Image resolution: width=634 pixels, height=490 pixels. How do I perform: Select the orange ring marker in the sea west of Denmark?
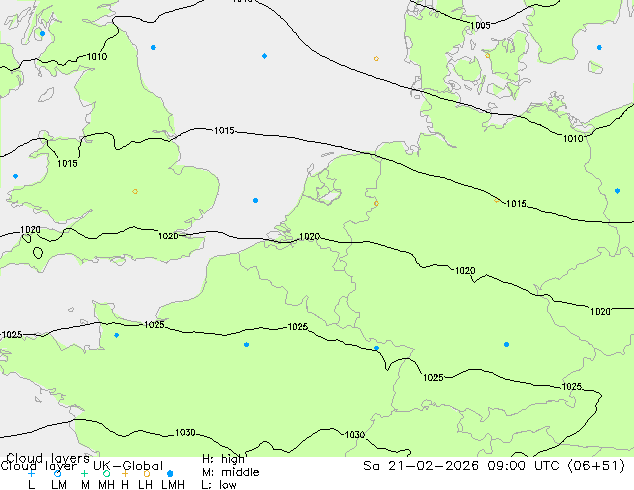[x=376, y=59]
